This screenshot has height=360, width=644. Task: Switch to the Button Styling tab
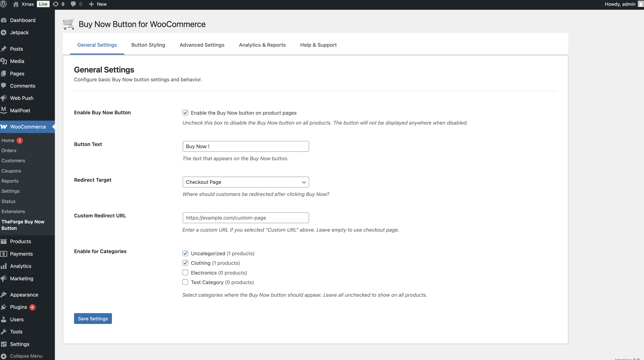(148, 45)
